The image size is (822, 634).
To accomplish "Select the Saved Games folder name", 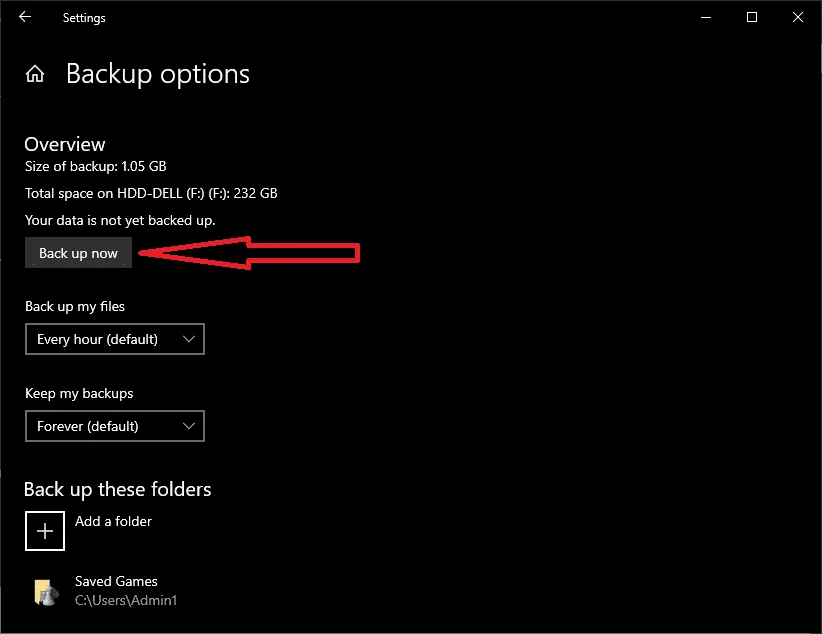I will click(116, 581).
